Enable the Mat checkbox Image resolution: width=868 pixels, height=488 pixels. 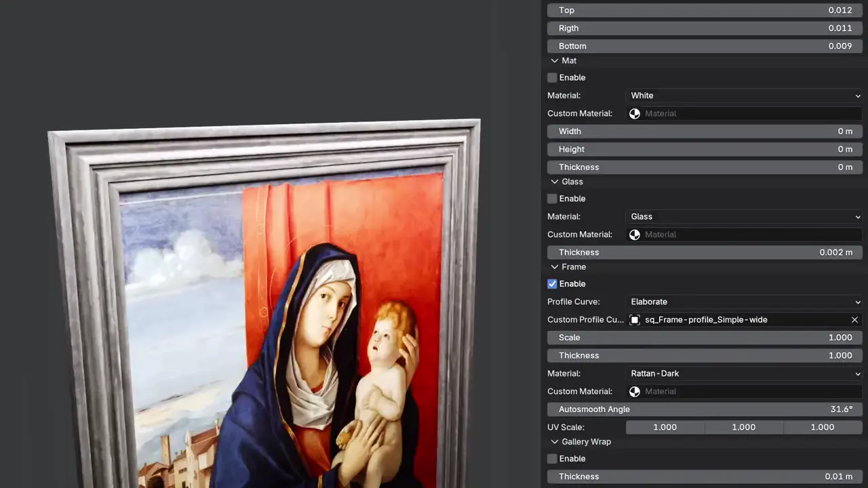pyautogui.click(x=552, y=78)
